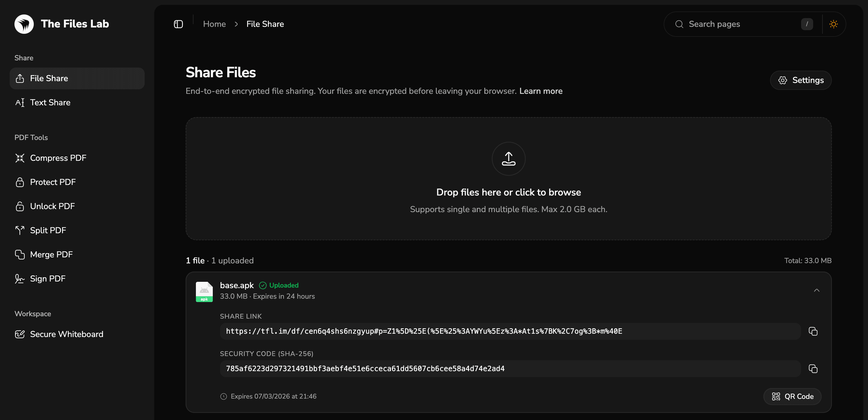Open the Text Share tool

(50, 102)
